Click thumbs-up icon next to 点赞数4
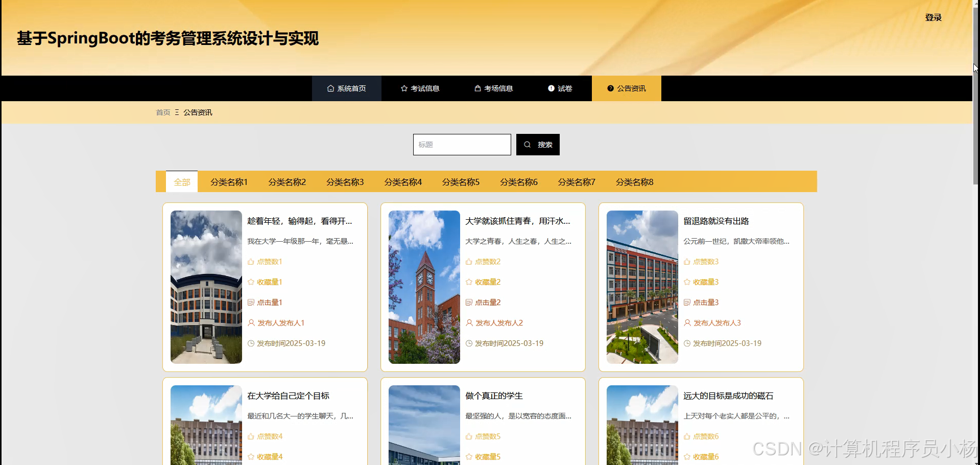This screenshot has height=465, width=980. coord(251,436)
